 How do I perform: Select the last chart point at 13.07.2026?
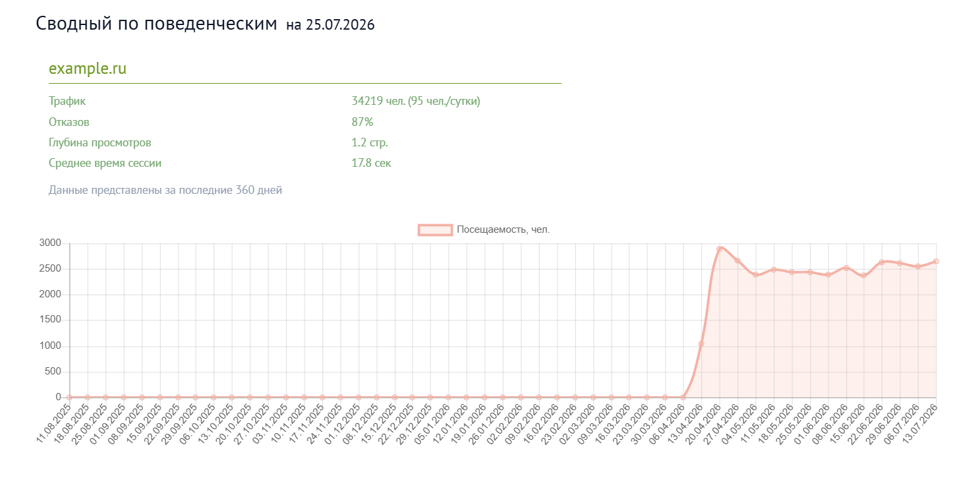936,262
